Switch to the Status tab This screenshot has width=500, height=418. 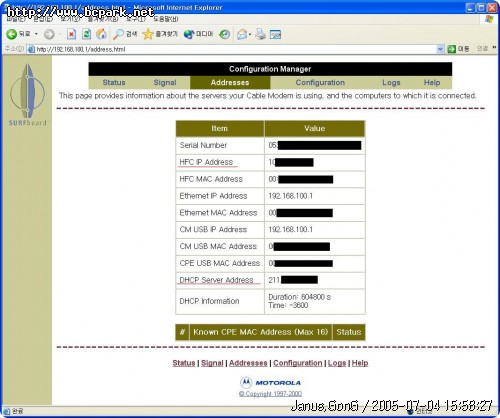point(114,83)
